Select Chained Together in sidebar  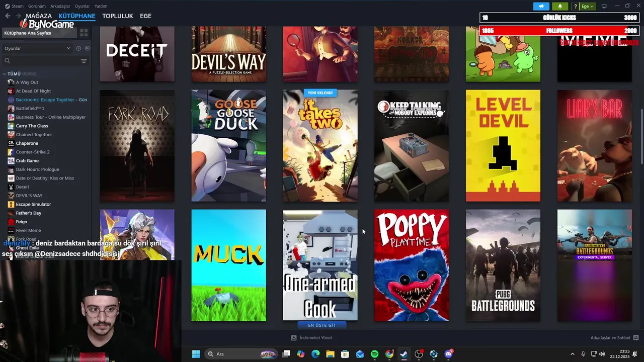(x=34, y=134)
